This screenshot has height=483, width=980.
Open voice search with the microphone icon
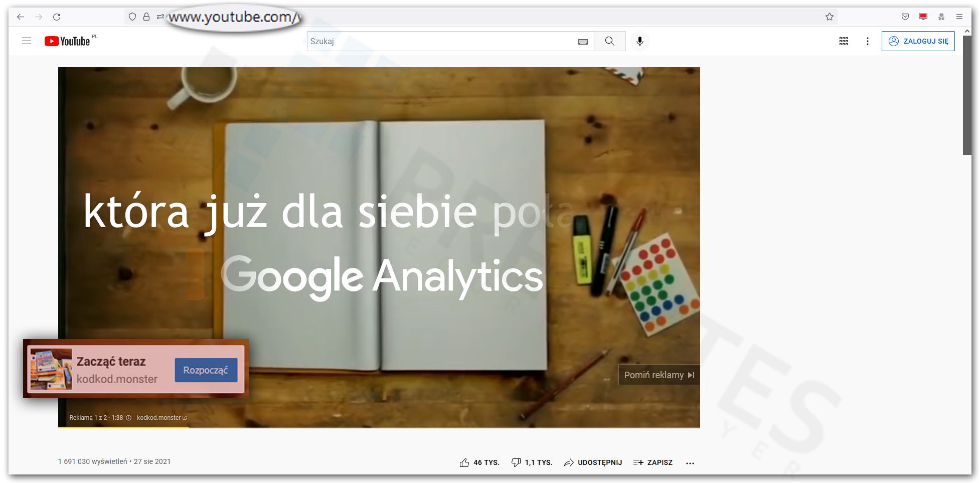tap(639, 41)
